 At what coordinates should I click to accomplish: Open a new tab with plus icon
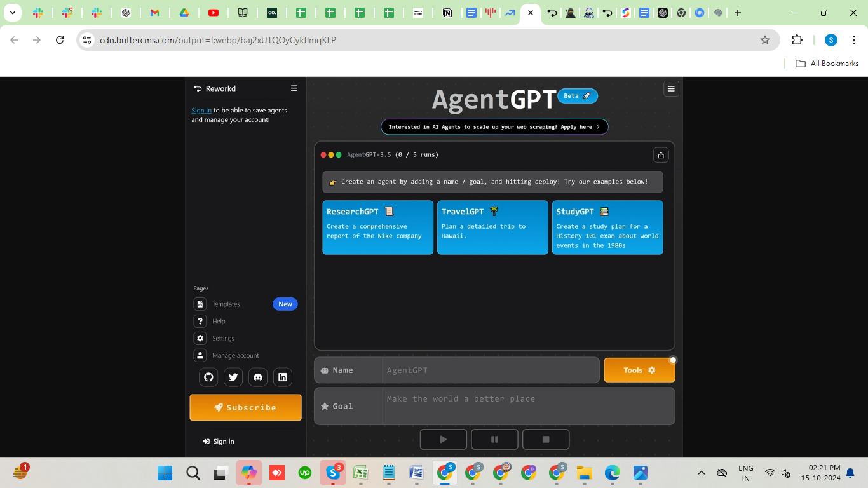pyautogui.click(x=738, y=13)
